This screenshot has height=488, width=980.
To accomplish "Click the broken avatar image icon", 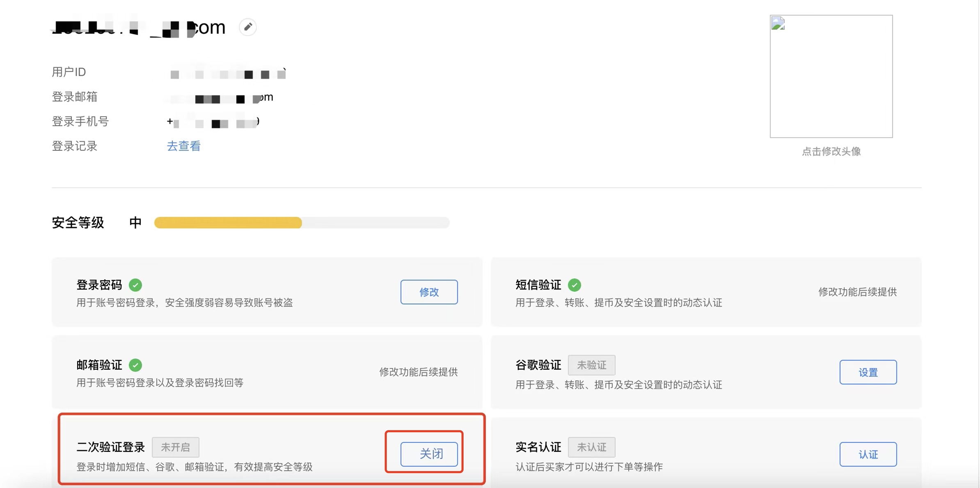I will coord(778,23).
